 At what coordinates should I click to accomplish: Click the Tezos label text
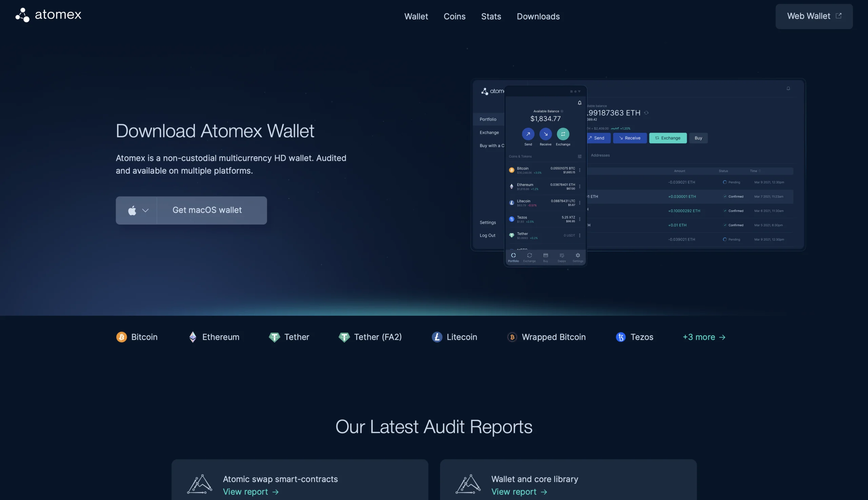642,337
